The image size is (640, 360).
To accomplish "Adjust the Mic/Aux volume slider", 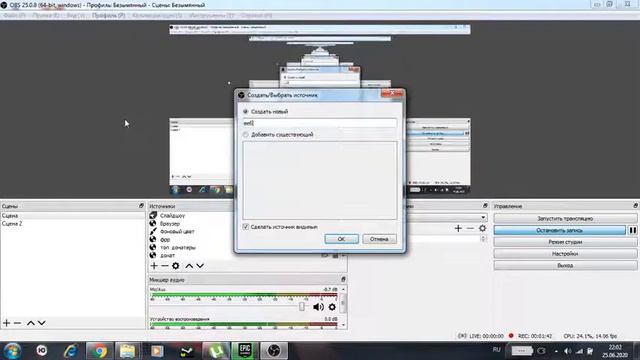I will [x=302, y=307].
